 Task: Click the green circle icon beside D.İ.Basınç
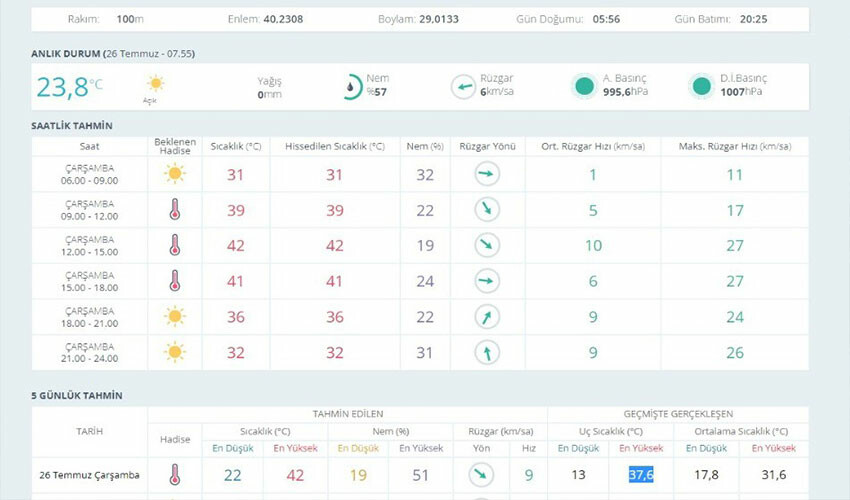(702, 86)
